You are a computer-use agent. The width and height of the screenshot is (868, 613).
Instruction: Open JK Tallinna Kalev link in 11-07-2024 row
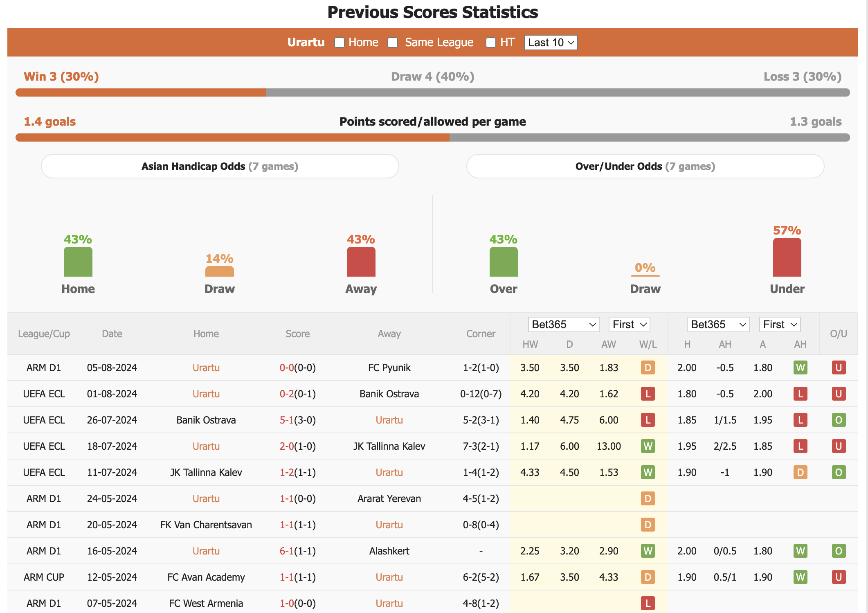[206, 472]
